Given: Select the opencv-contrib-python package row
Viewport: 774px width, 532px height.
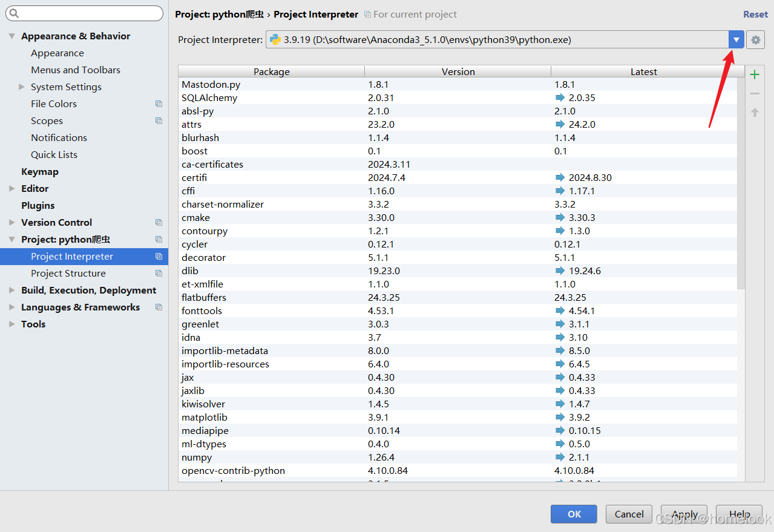Looking at the screenshot, I should tap(458, 471).
